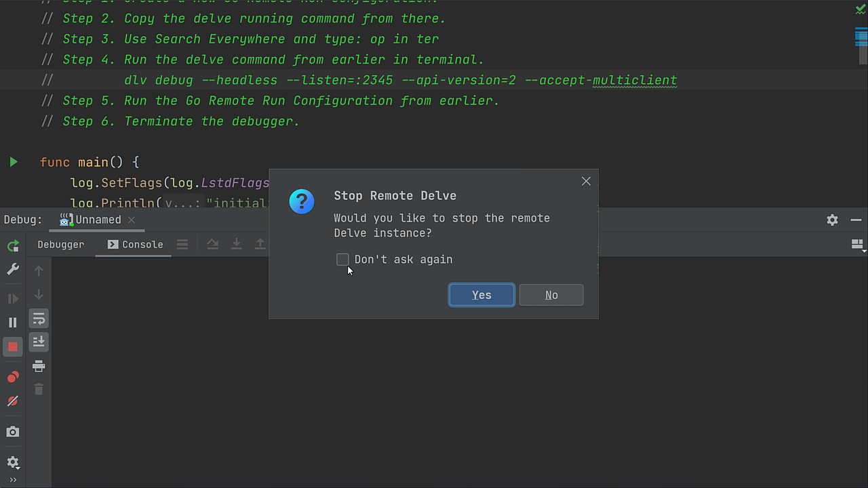Viewport: 868px width, 488px height.
Task: Mute all breakpoints
Action: 12,401
